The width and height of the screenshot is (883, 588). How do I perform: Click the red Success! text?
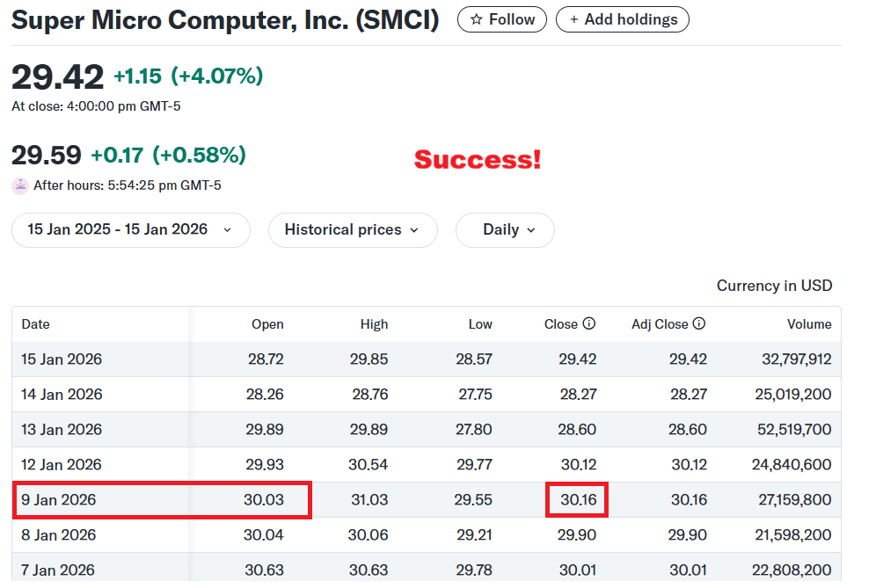(478, 159)
